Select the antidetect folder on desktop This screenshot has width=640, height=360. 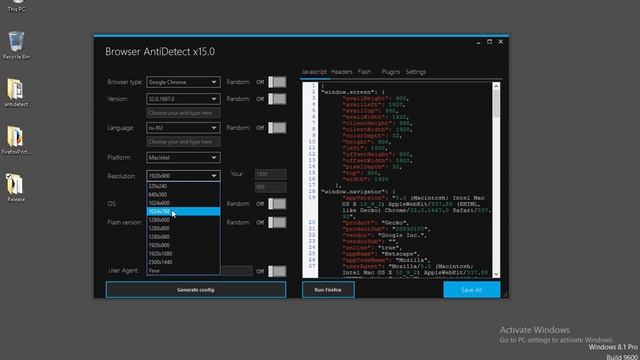[x=16, y=93]
